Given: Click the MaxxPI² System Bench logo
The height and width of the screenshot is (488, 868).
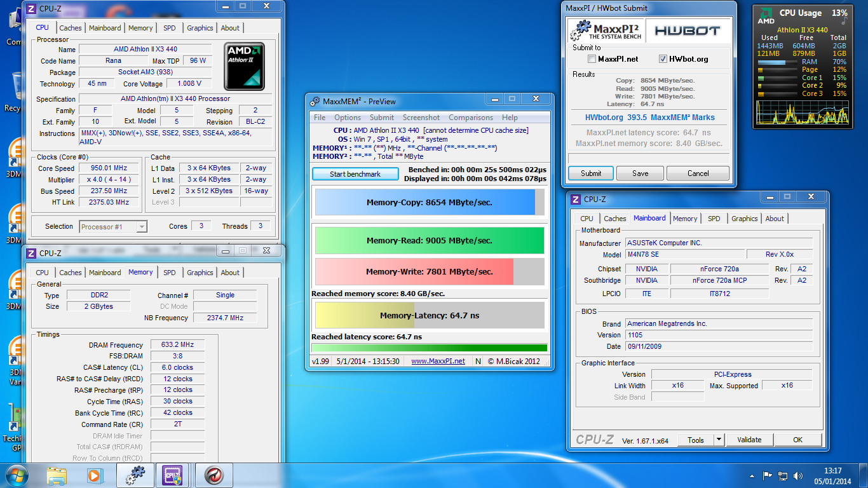Looking at the screenshot, I should point(606,30).
